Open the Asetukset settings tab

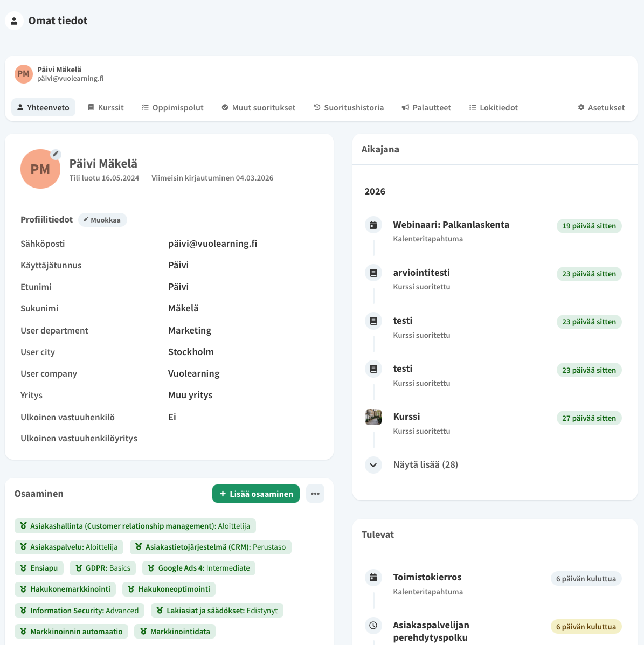pos(601,107)
